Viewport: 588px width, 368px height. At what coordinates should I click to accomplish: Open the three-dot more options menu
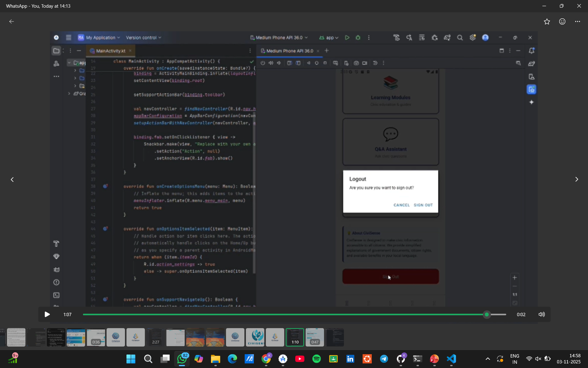[578, 21]
